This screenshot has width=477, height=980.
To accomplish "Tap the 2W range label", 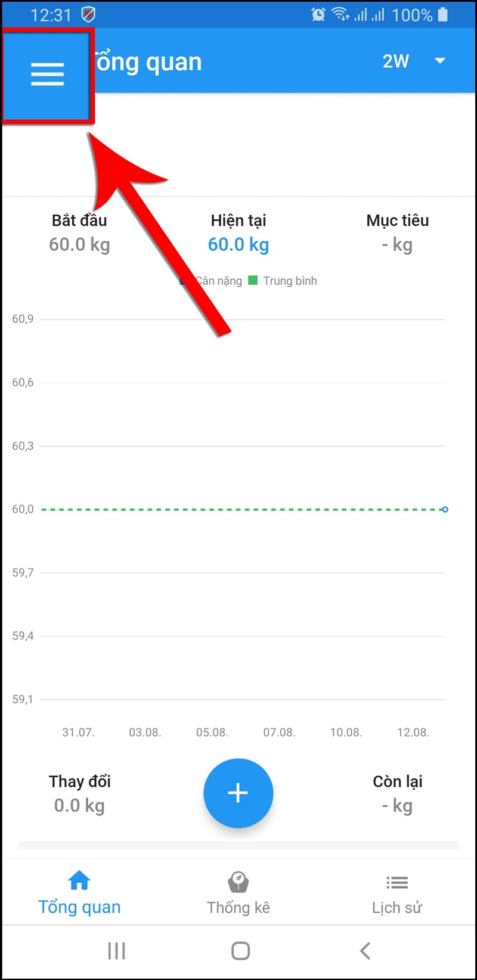I will click(396, 61).
